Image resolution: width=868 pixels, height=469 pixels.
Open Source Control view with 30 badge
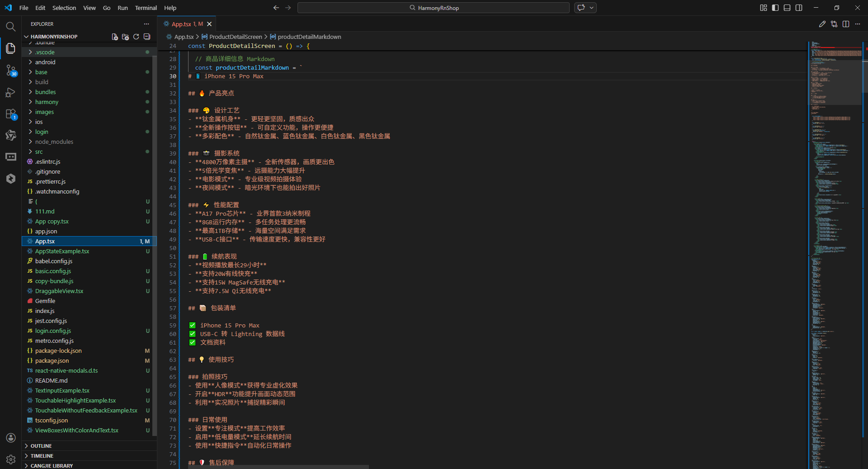pyautogui.click(x=11, y=70)
